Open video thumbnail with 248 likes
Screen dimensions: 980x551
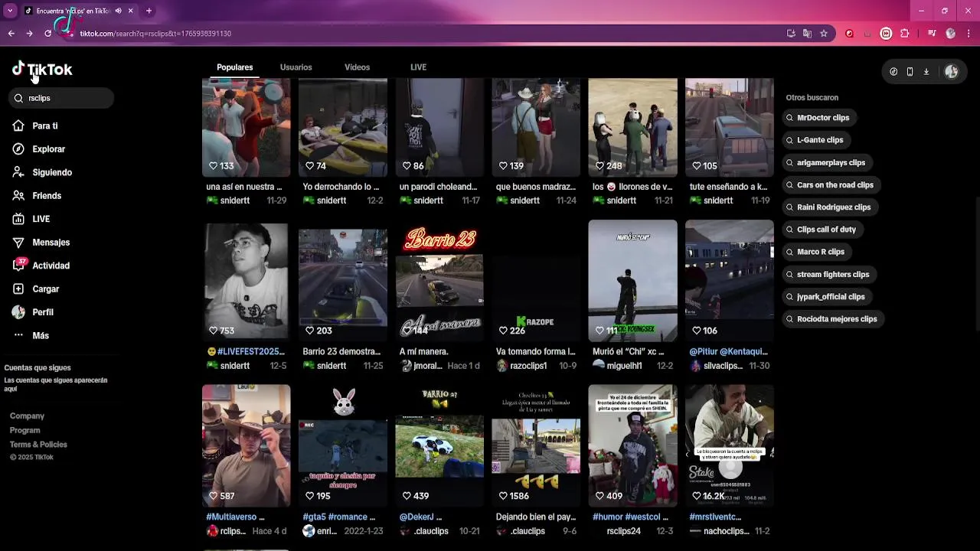(x=632, y=127)
